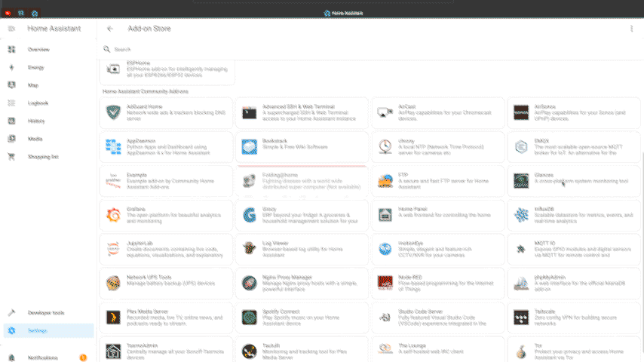Click the phpMyAdmin add-on icon
The height and width of the screenshot is (362, 644).
(521, 283)
